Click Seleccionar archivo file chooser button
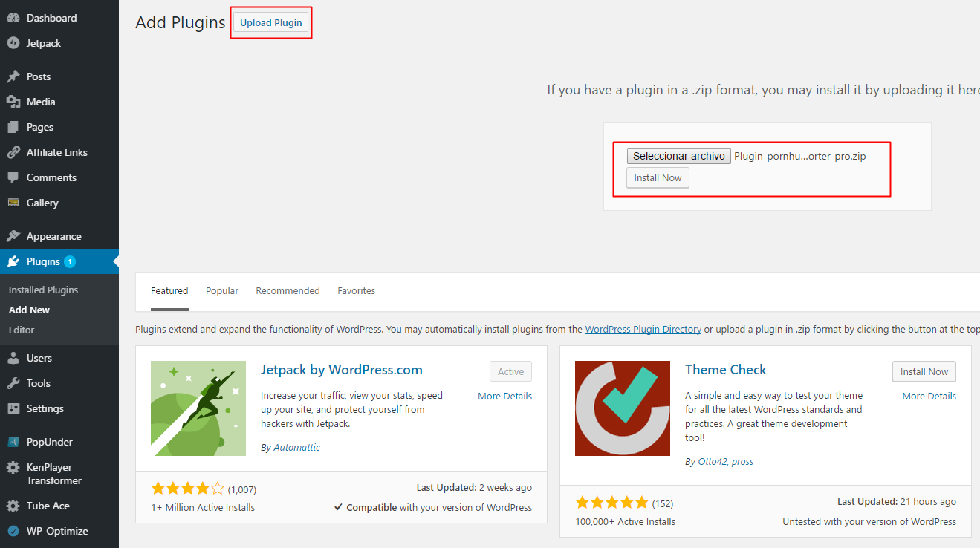 [679, 156]
